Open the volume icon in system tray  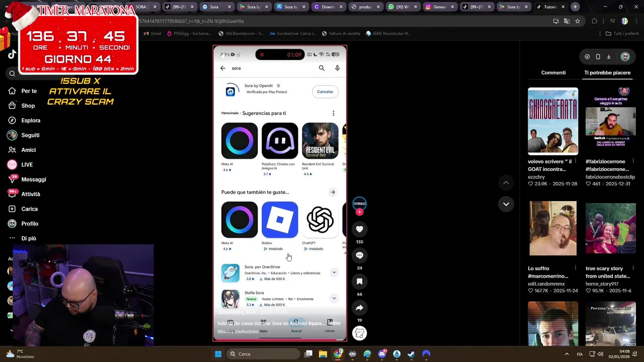coord(601,354)
